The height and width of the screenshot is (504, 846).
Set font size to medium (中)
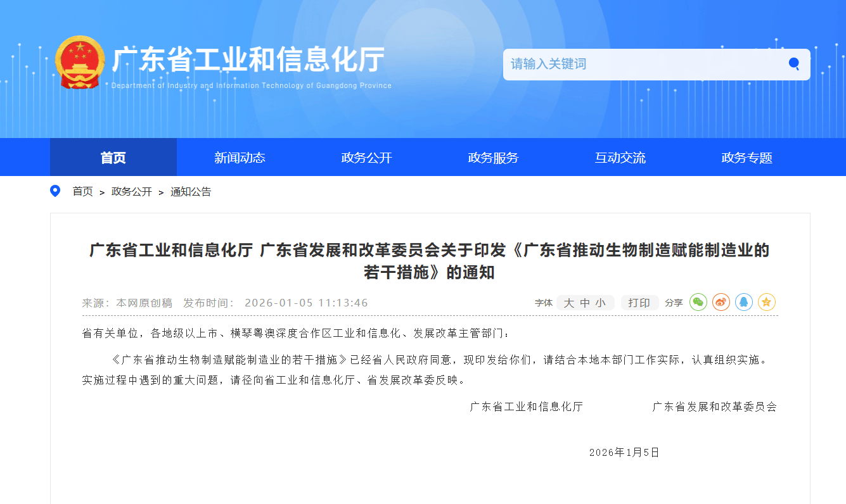pyautogui.click(x=585, y=303)
